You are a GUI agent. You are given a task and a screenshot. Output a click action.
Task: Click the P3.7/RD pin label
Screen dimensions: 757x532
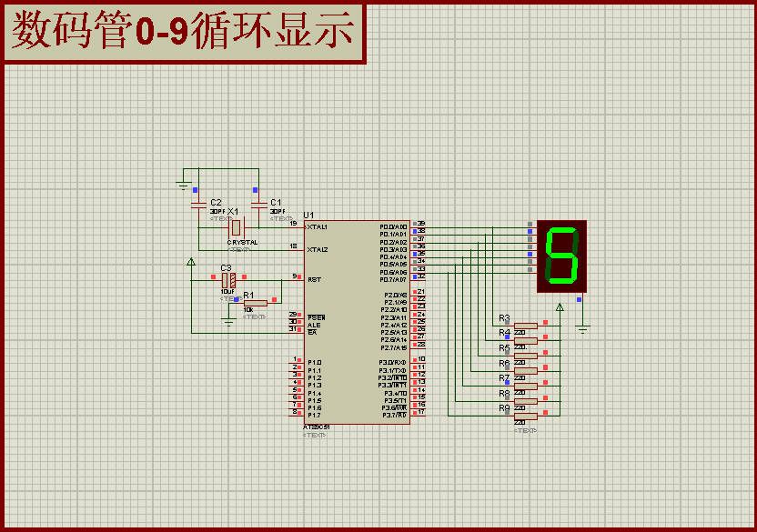pos(395,416)
